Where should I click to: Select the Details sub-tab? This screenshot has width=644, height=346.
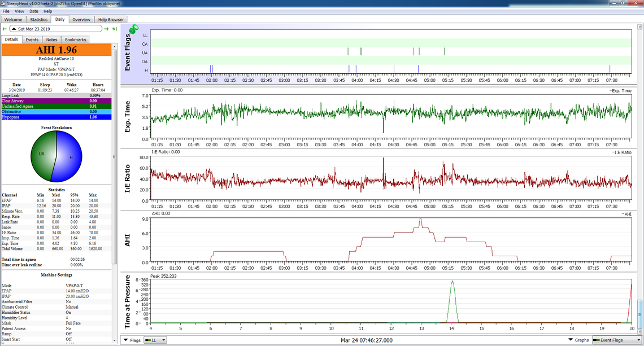click(11, 40)
